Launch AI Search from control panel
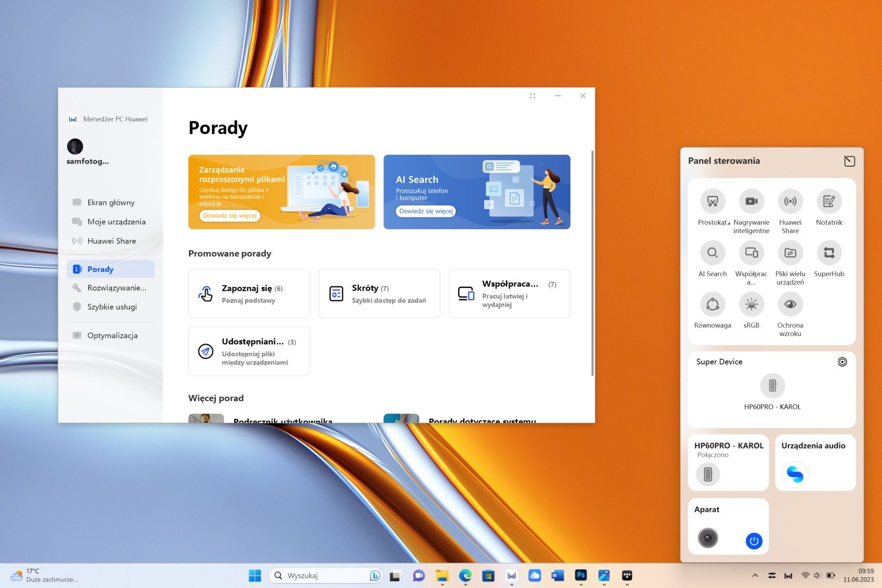 [712, 253]
